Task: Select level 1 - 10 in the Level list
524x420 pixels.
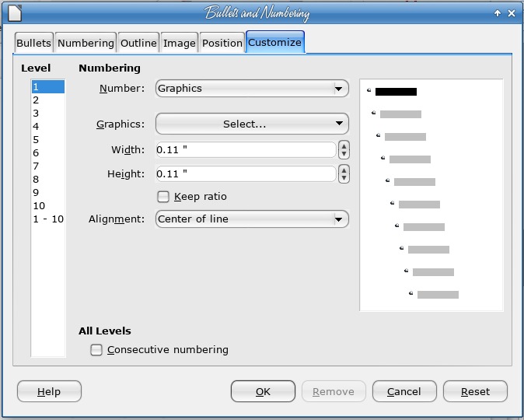Action: click(x=48, y=219)
